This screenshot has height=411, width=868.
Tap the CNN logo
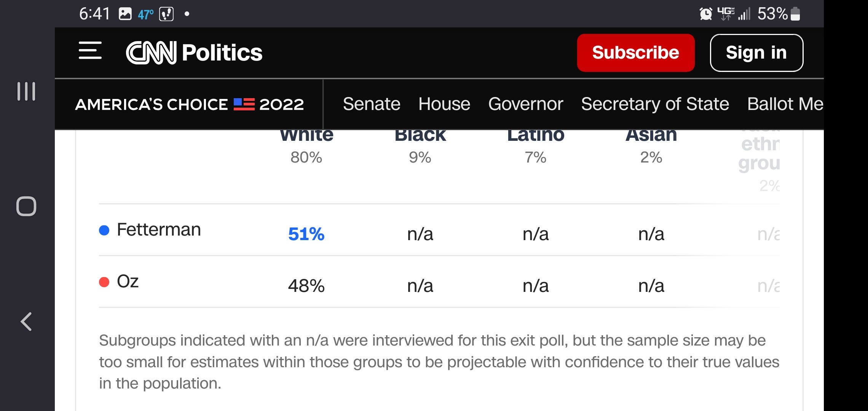(x=151, y=53)
